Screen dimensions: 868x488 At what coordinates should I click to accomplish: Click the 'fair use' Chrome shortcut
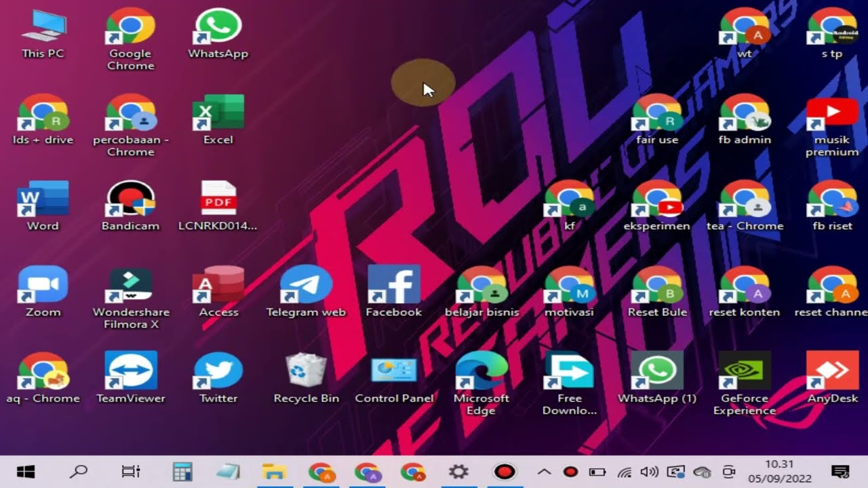tap(657, 120)
